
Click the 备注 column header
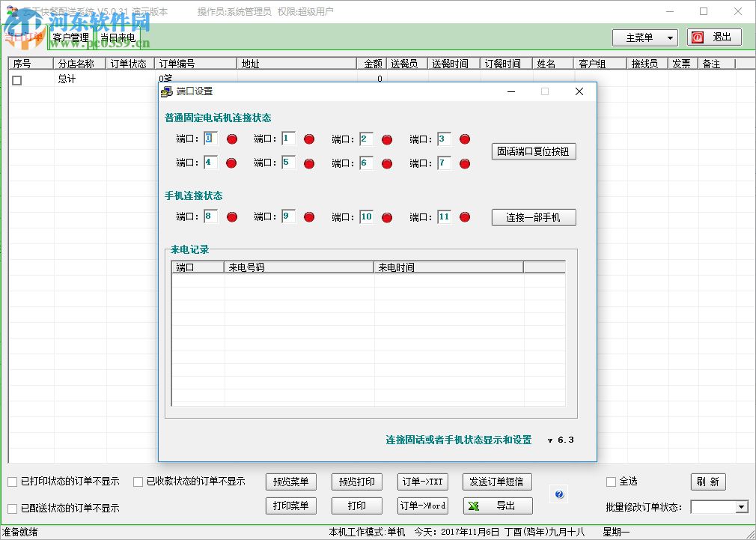[x=716, y=64]
